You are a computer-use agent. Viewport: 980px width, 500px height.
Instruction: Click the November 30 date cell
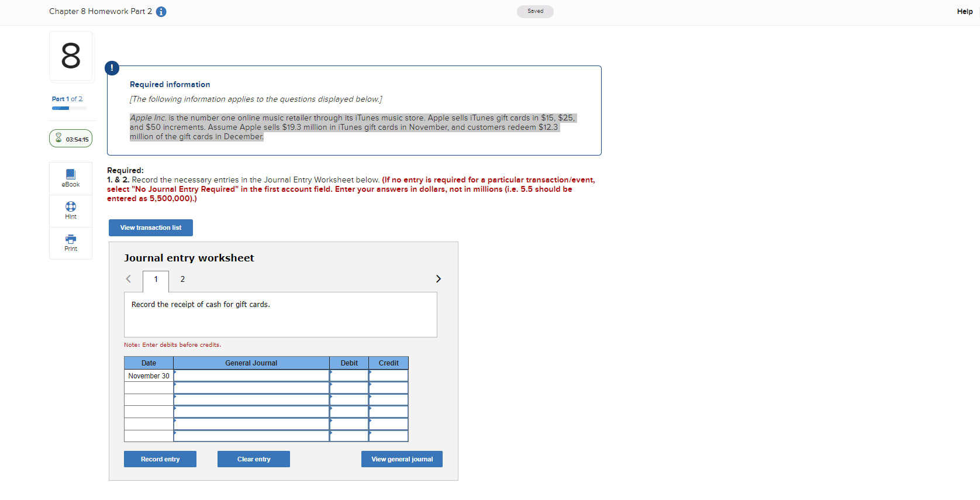coord(149,375)
